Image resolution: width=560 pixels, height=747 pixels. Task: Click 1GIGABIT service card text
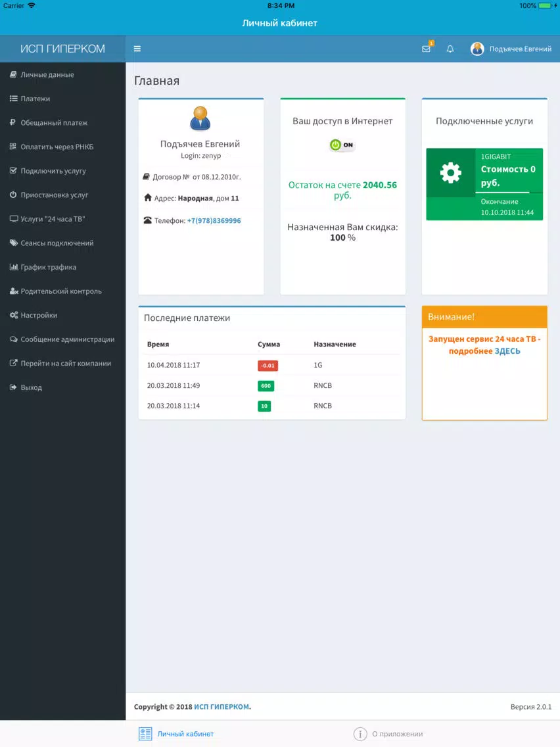click(496, 157)
